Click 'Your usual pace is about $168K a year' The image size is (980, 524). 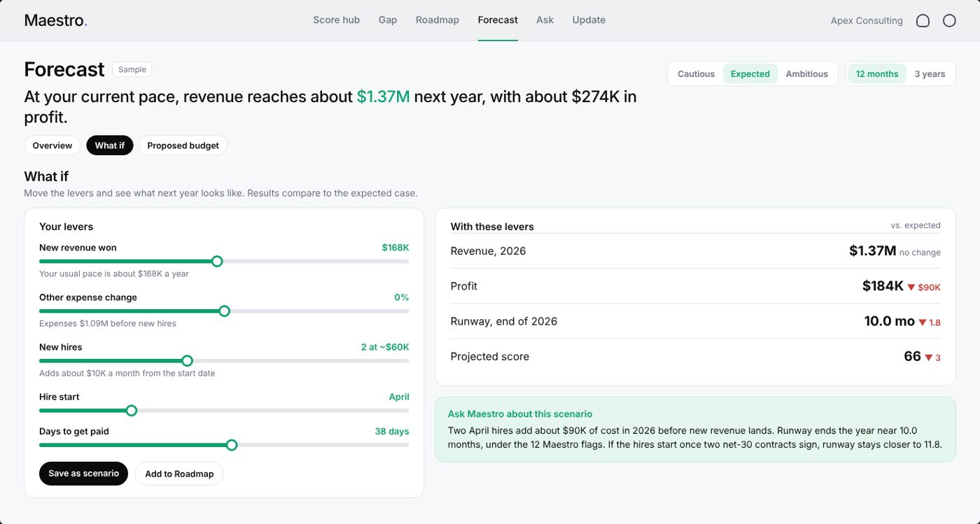click(x=114, y=274)
